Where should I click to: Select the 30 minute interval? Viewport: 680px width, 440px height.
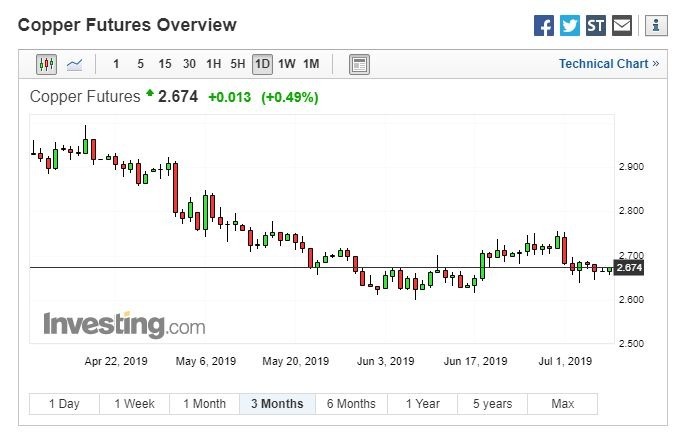pyautogui.click(x=189, y=64)
